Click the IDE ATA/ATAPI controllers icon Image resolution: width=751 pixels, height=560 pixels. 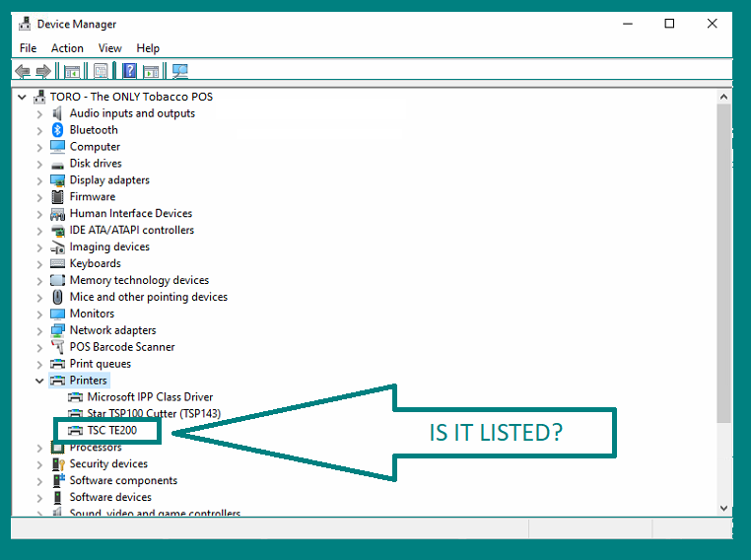click(57, 231)
